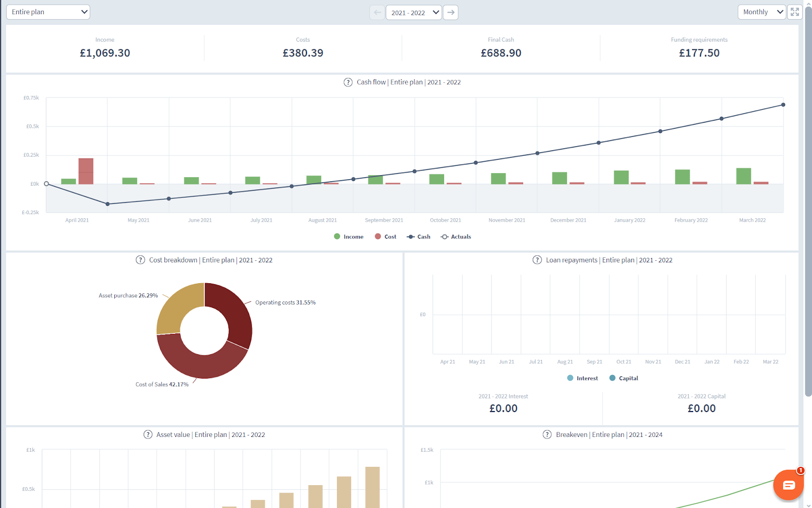Open Asset value help icon

148,434
